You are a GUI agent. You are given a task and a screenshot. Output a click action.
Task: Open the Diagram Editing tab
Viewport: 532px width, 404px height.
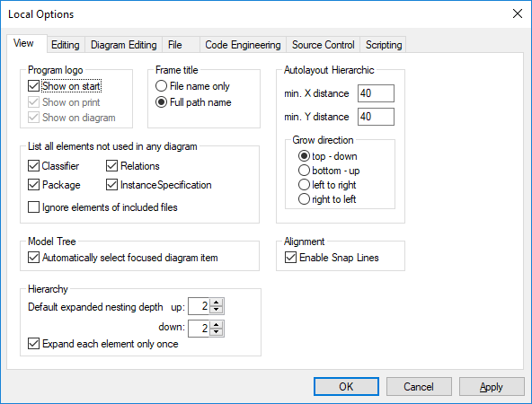click(123, 45)
